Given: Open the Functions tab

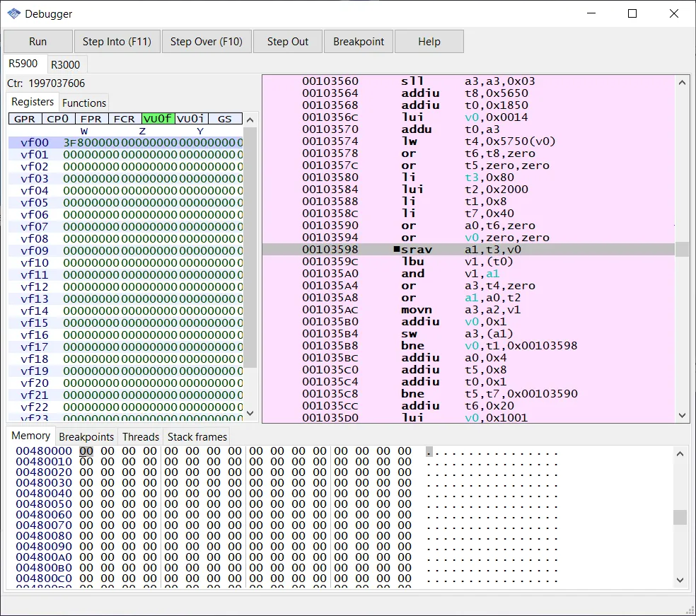Looking at the screenshot, I should 84,103.
